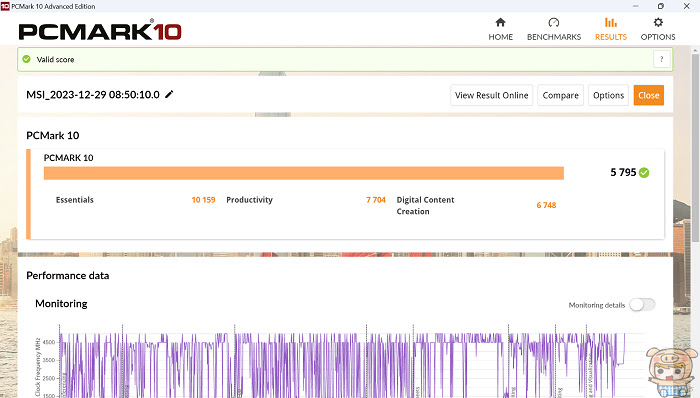The image size is (700, 398).
Task: Click the orange PCMark 10 score bar
Action: (x=304, y=173)
